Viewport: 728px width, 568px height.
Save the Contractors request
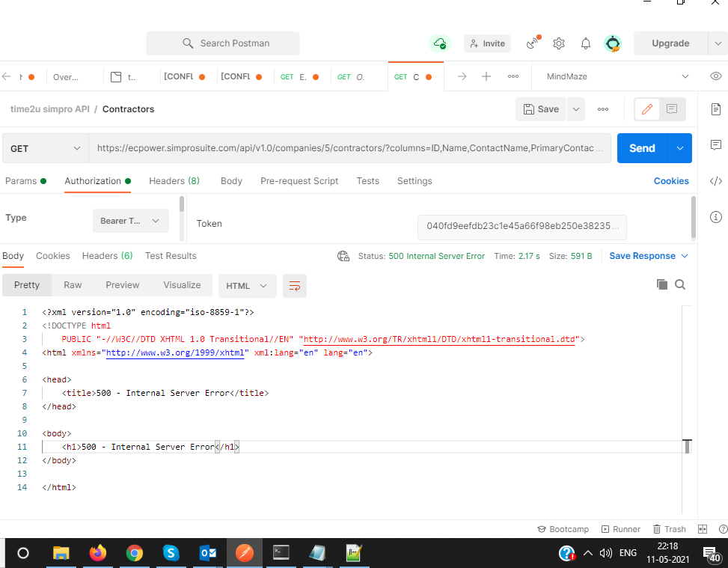pyautogui.click(x=541, y=109)
